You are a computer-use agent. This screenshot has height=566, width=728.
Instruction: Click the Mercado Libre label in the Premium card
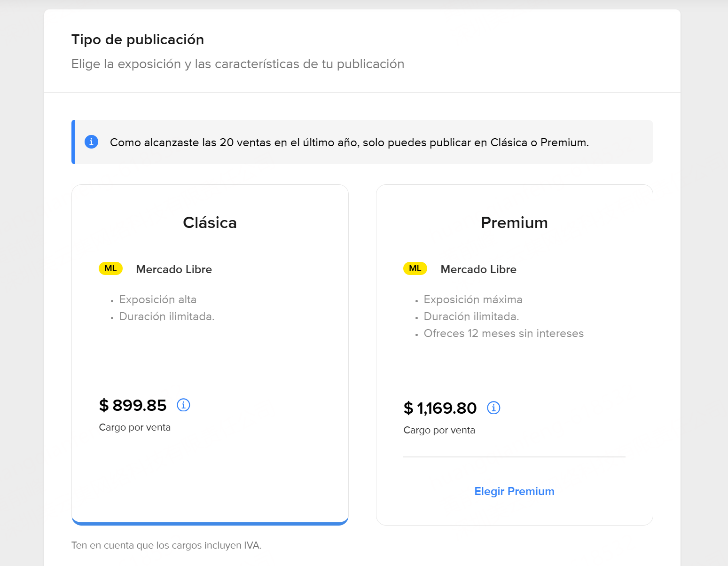(478, 269)
